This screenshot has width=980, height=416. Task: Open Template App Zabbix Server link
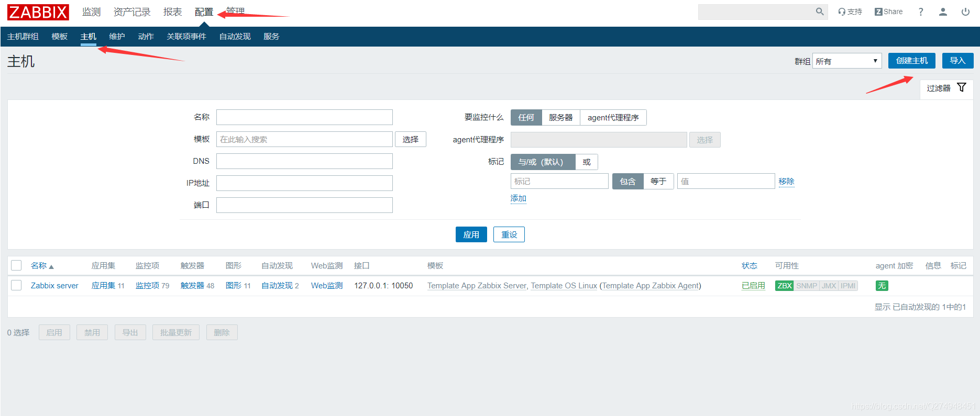click(477, 286)
